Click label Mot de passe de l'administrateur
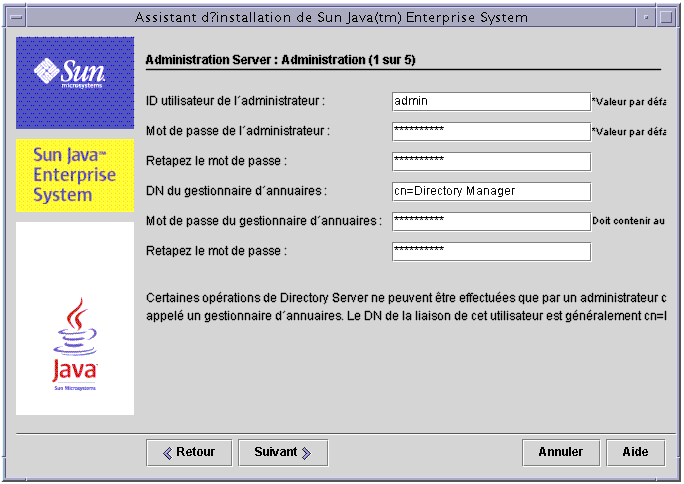The image size is (684, 484). [x=238, y=131]
